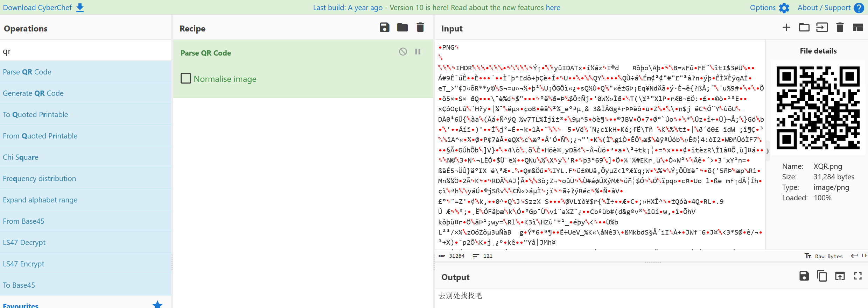Maximise the output pane icon
Viewport: 868px width, 308px height.
[858, 276]
